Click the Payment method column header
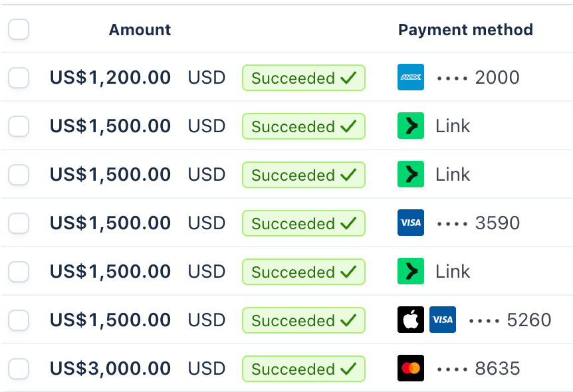This screenshot has height=392, width=573. click(465, 29)
